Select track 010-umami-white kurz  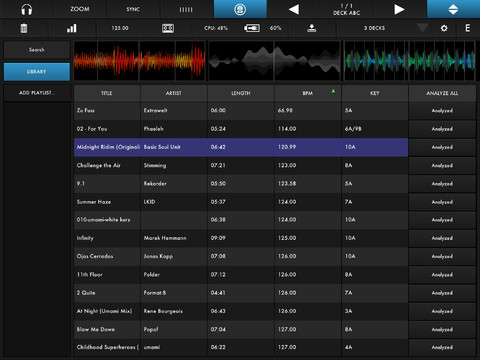click(241, 220)
